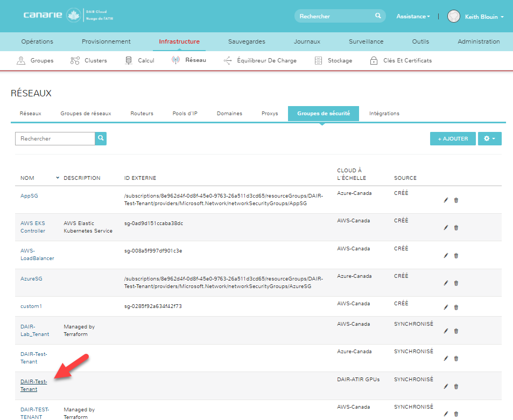The height and width of the screenshot is (420, 513).
Task: Select the Pools d'IP tab
Action: click(185, 114)
